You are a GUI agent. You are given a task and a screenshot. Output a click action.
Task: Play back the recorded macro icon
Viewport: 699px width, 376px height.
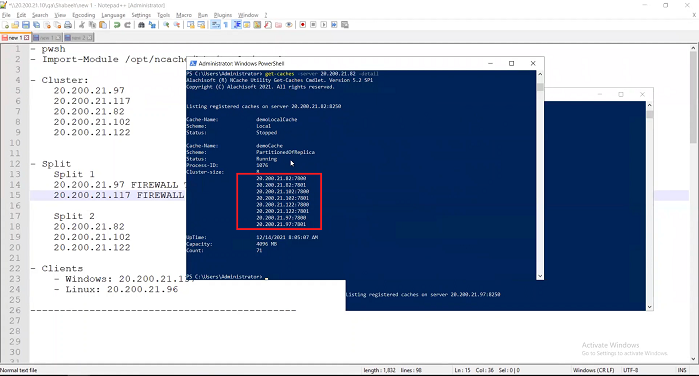click(324, 25)
